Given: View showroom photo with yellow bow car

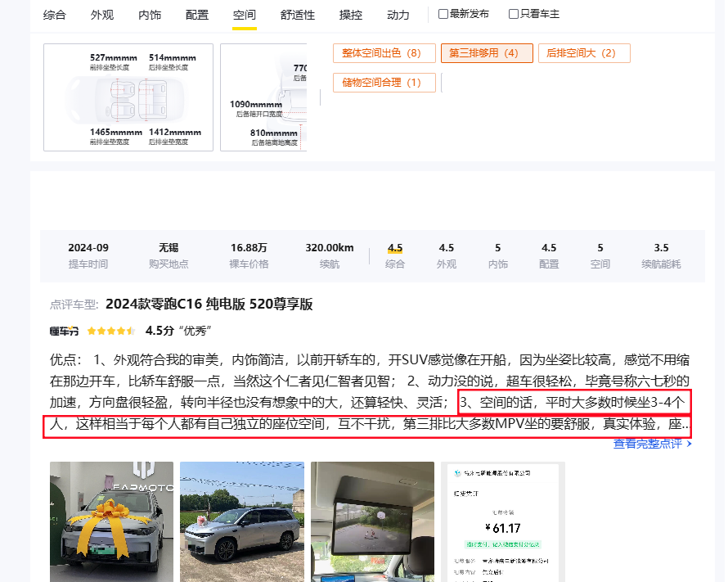Looking at the screenshot, I should (111, 521).
